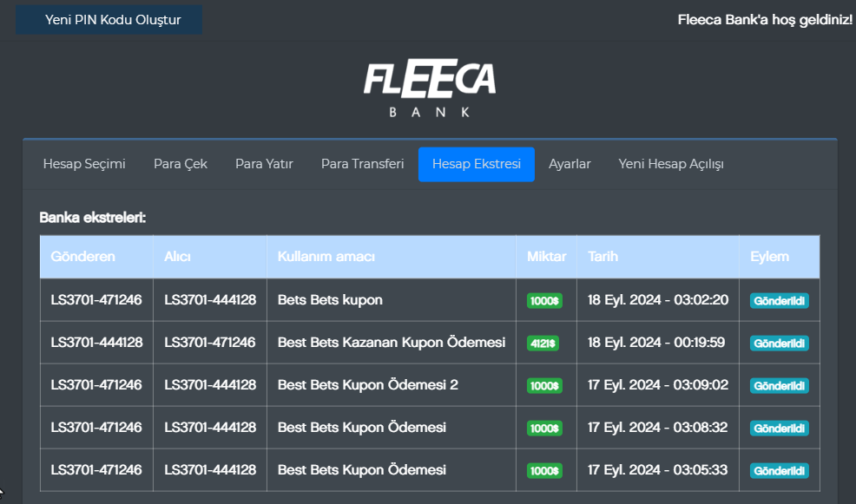Click the Gönderen column header
Image resolution: width=856 pixels, height=504 pixels.
click(x=82, y=257)
